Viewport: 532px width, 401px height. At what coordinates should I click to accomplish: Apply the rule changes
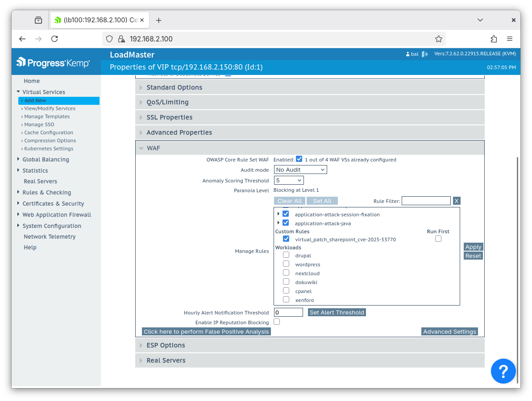(x=473, y=247)
